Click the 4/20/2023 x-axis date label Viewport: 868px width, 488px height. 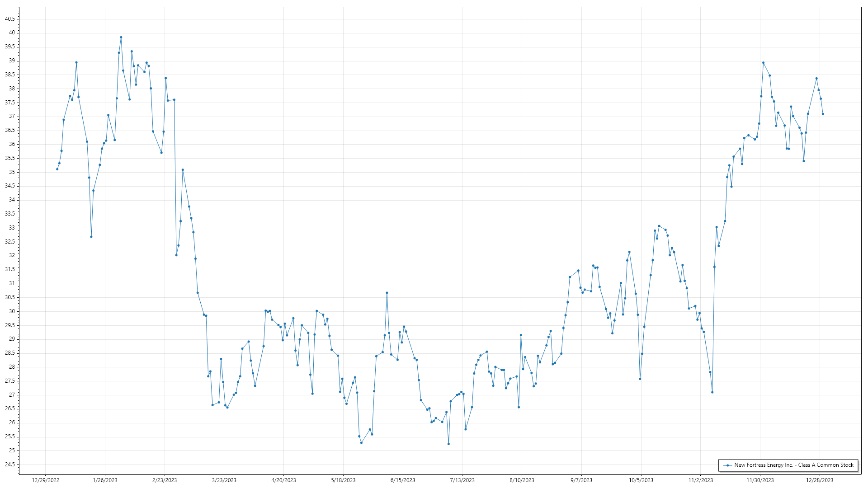point(283,480)
